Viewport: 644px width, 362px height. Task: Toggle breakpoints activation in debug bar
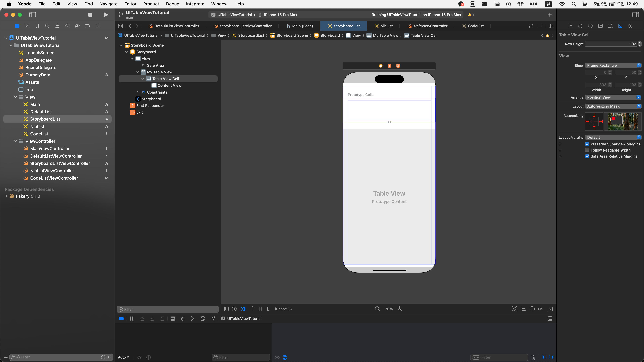coord(121,319)
